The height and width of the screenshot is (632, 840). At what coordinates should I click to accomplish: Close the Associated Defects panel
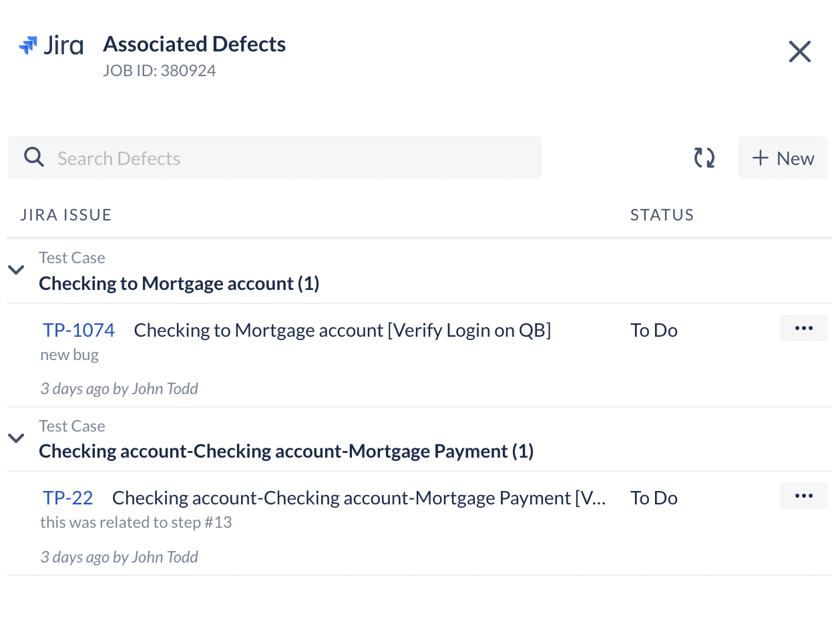[799, 51]
